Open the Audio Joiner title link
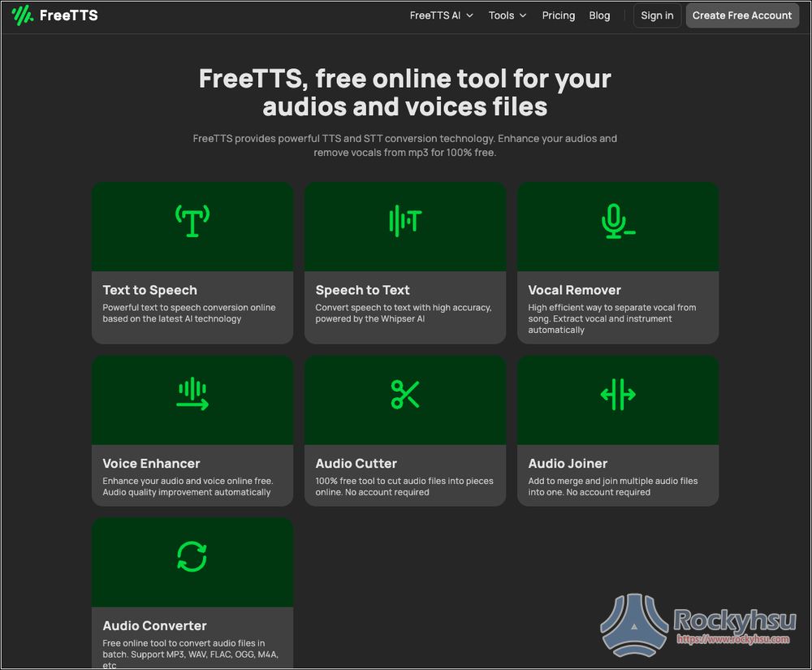Screen dimensions: 812x670 click(x=568, y=464)
